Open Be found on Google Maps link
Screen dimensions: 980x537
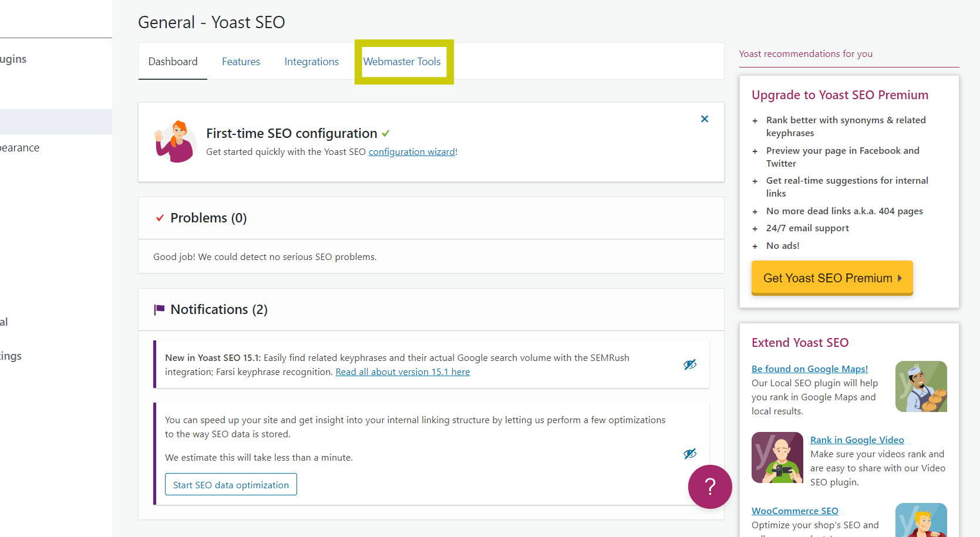pyautogui.click(x=810, y=369)
